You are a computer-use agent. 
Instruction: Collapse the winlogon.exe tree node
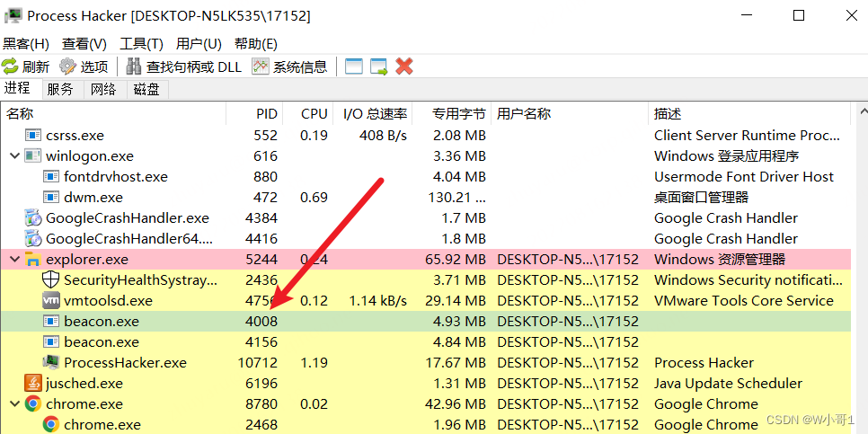click(14, 156)
